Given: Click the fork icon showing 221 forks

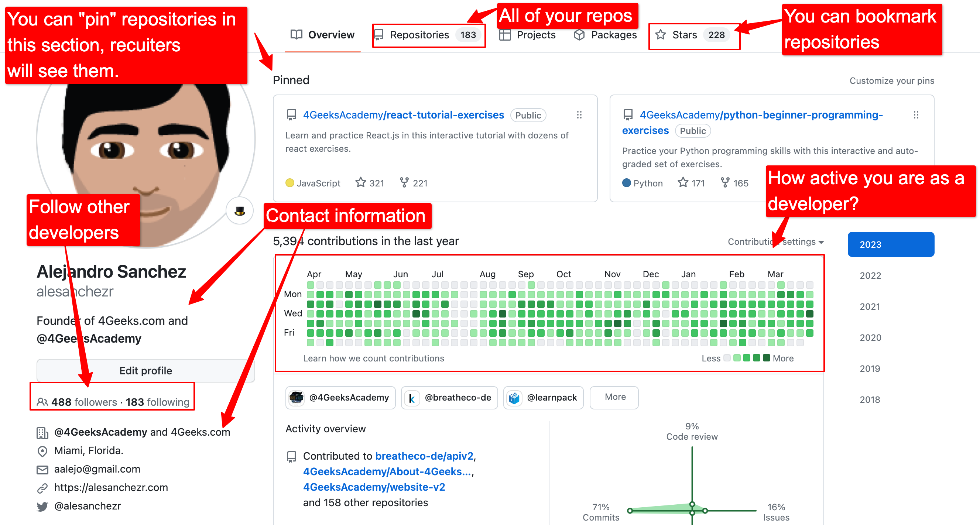Looking at the screenshot, I should (x=404, y=183).
